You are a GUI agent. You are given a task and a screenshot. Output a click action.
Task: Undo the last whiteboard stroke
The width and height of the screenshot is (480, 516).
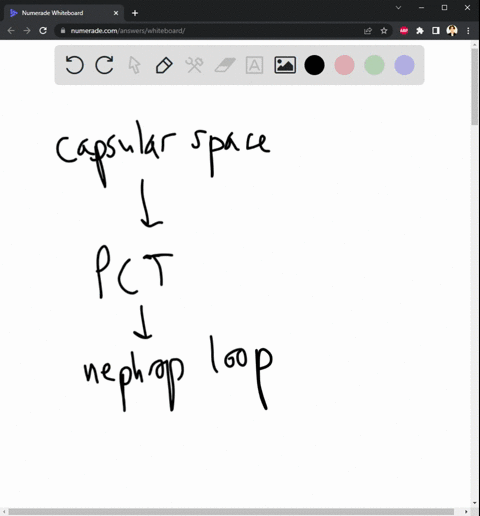pyautogui.click(x=74, y=65)
